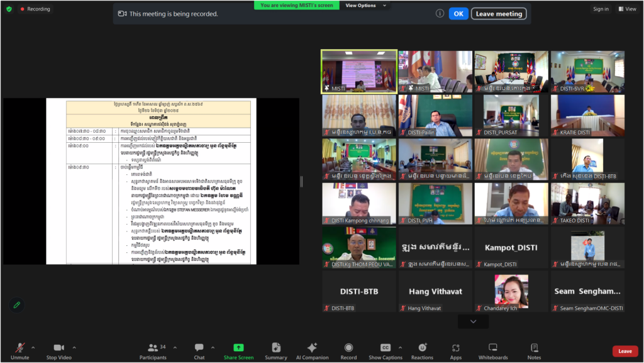
Task: Click the red Leave button
Action: tap(625, 351)
